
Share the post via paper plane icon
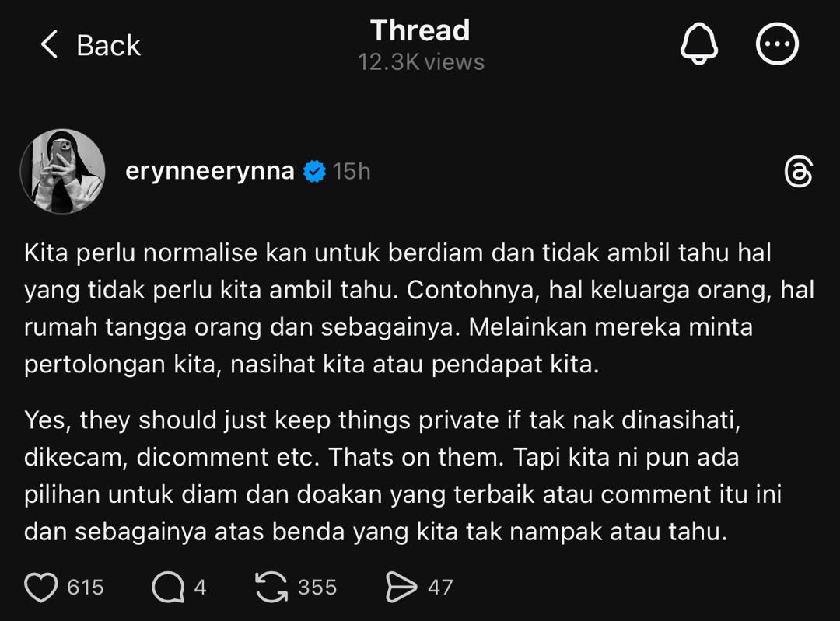401,588
